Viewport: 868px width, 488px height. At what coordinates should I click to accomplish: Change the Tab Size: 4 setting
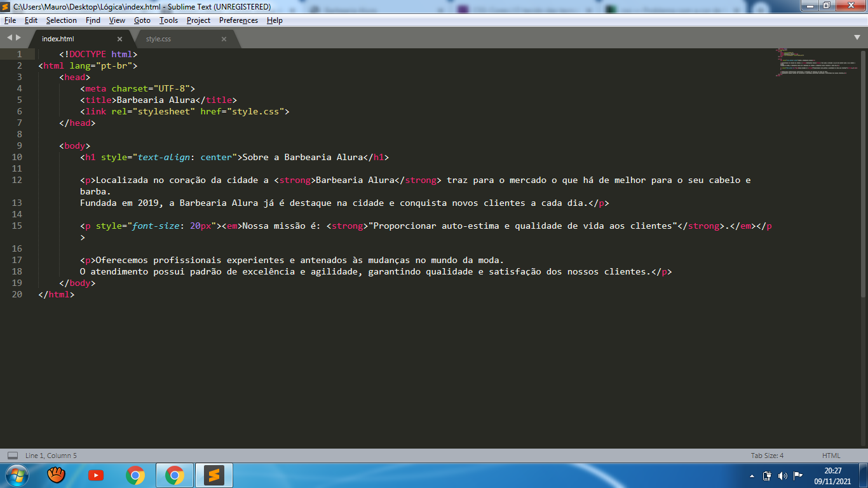click(767, 456)
